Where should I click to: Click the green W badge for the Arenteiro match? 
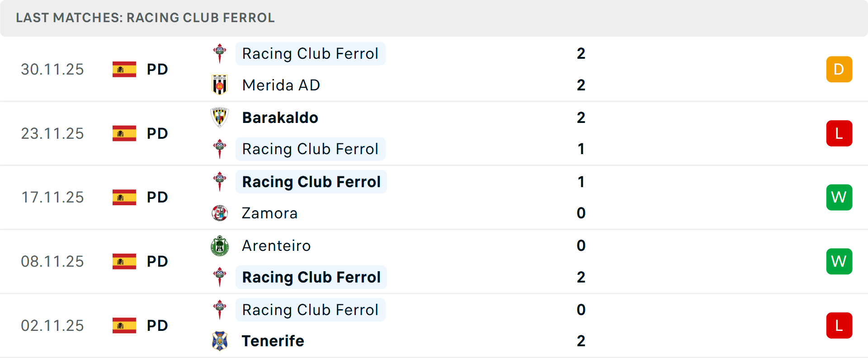click(839, 261)
